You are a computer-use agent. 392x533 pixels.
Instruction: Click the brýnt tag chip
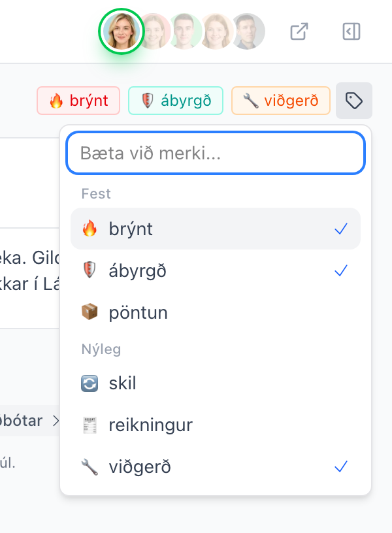[78, 101]
